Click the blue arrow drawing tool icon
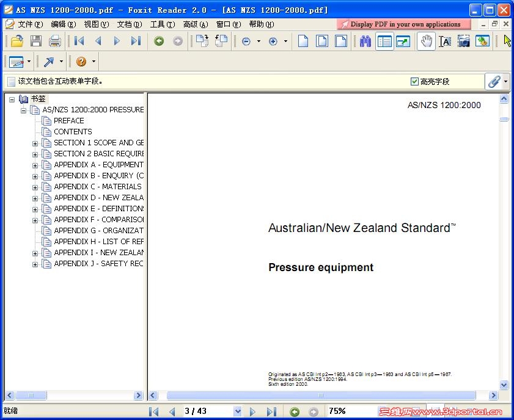514x420 pixels. [x=49, y=62]
